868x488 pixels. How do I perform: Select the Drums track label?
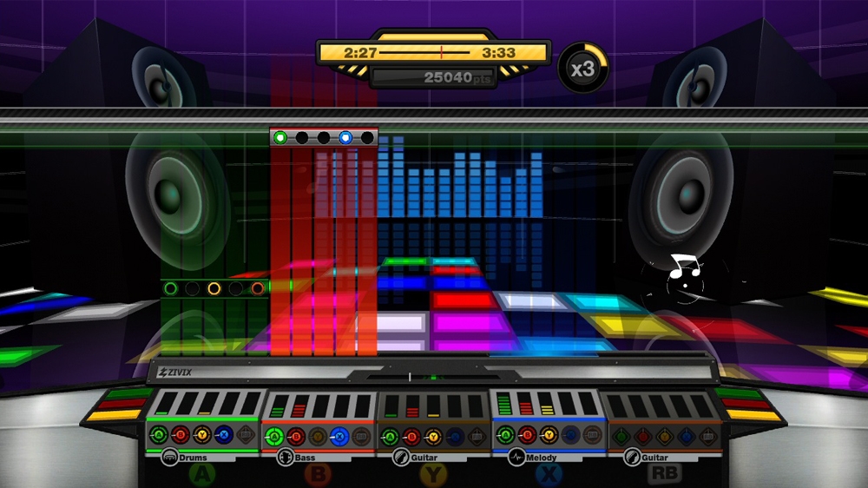click(193, 458)
